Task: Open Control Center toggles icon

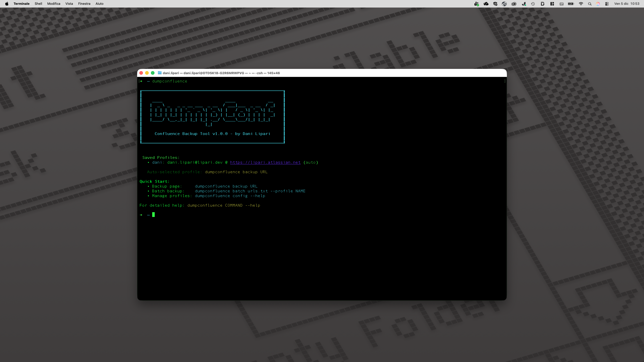Action: coord(607,4)
